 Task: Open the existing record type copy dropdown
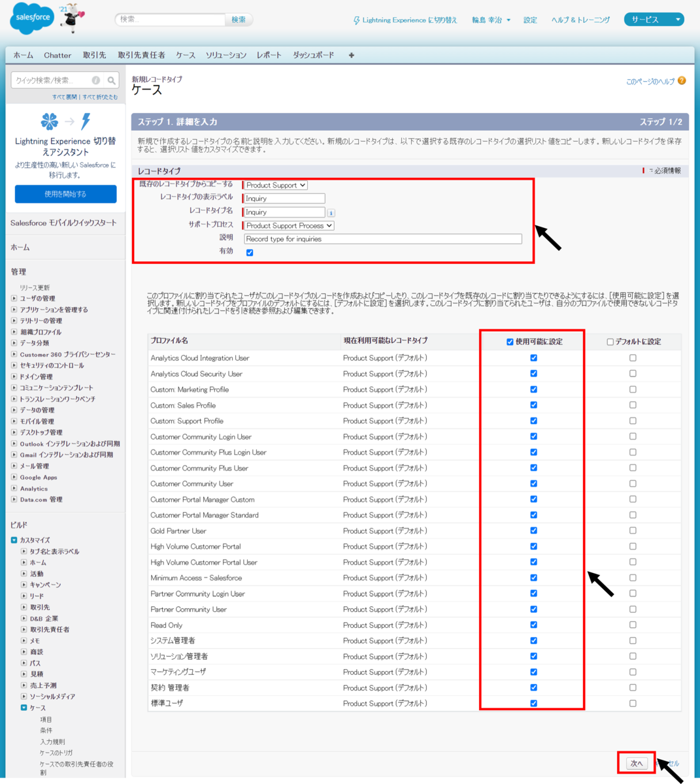coord(276,186)
